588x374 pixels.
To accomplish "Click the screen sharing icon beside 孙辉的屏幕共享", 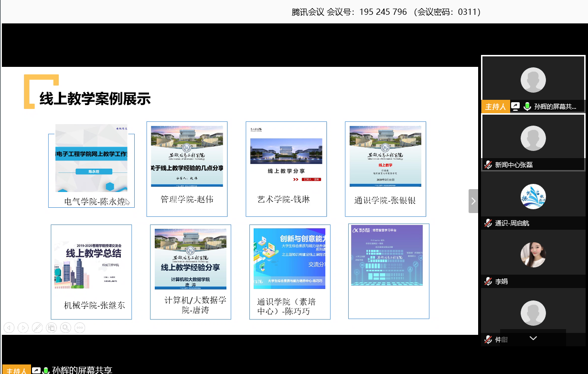I will point(515,106).
